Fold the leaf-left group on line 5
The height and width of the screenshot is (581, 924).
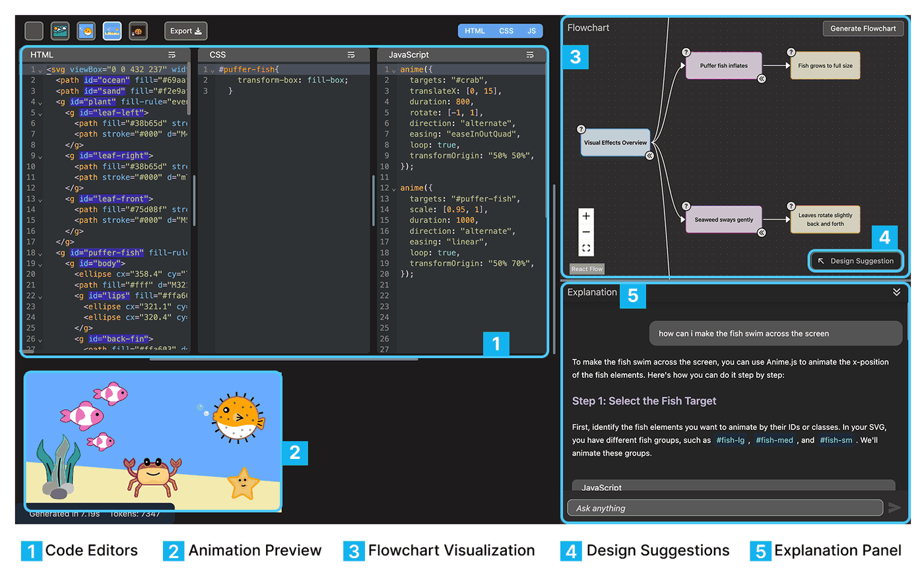(x=40, y=113)
